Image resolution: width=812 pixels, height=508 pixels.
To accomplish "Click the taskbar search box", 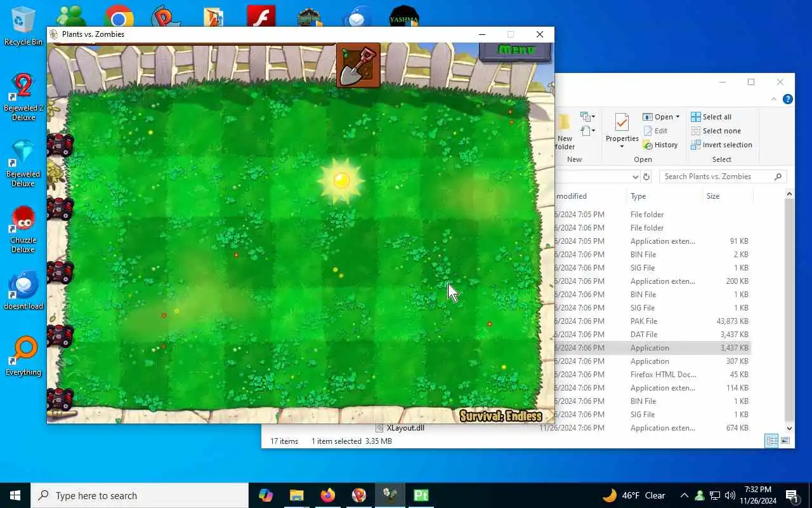I will (x=140, y=495).
